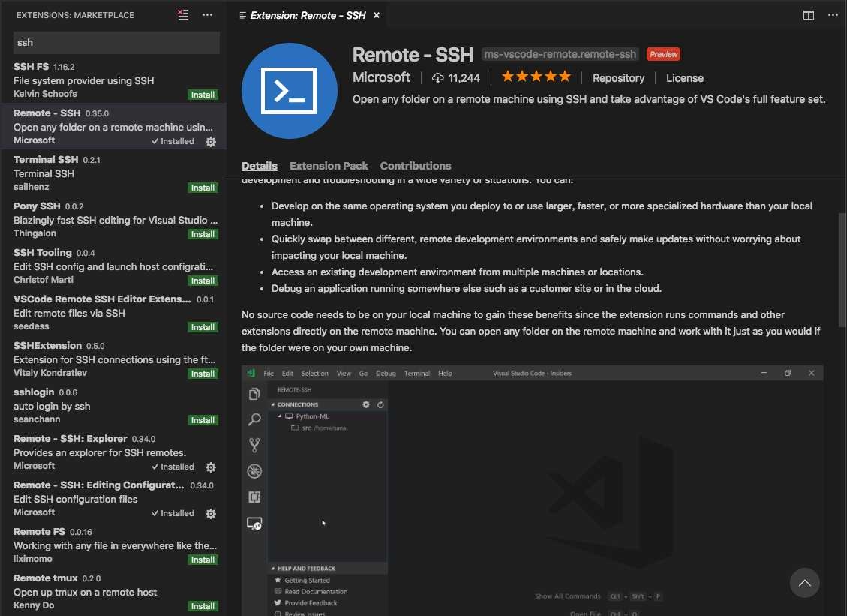Select Remote tmux extension entry
The image size is (847, 616).
click(113, 591)
